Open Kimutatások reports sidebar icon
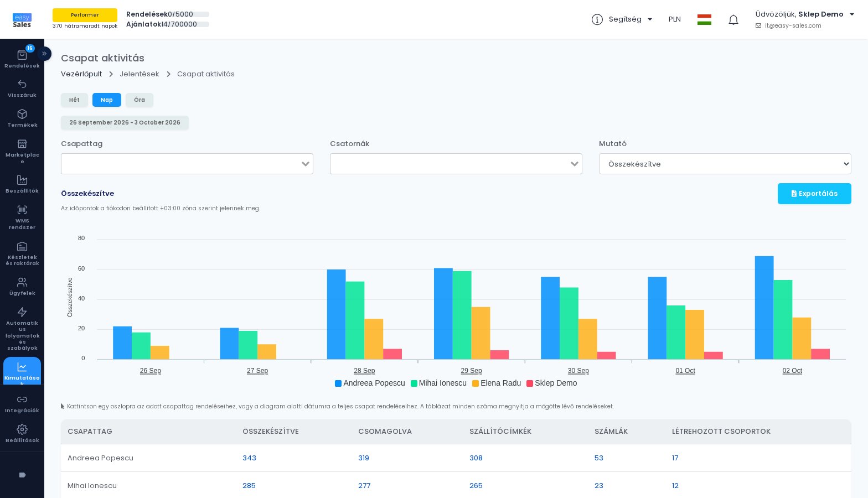 point(22,367)
